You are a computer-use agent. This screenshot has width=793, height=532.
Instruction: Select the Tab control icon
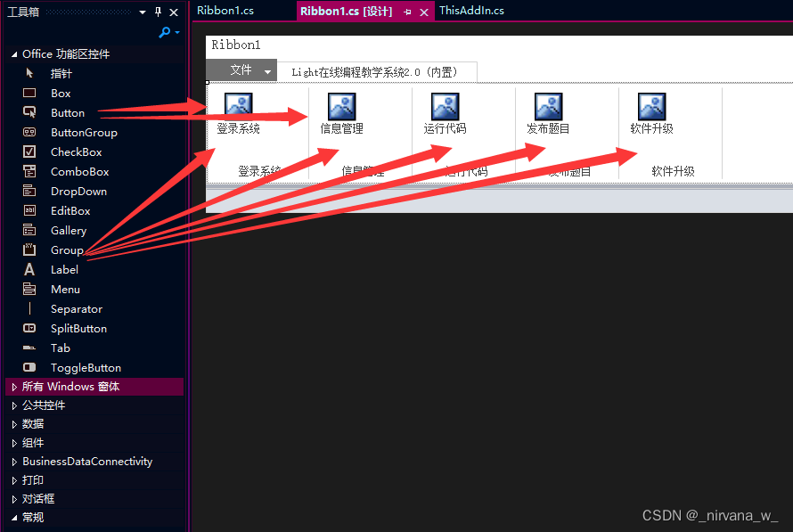(x=29, y=348)
